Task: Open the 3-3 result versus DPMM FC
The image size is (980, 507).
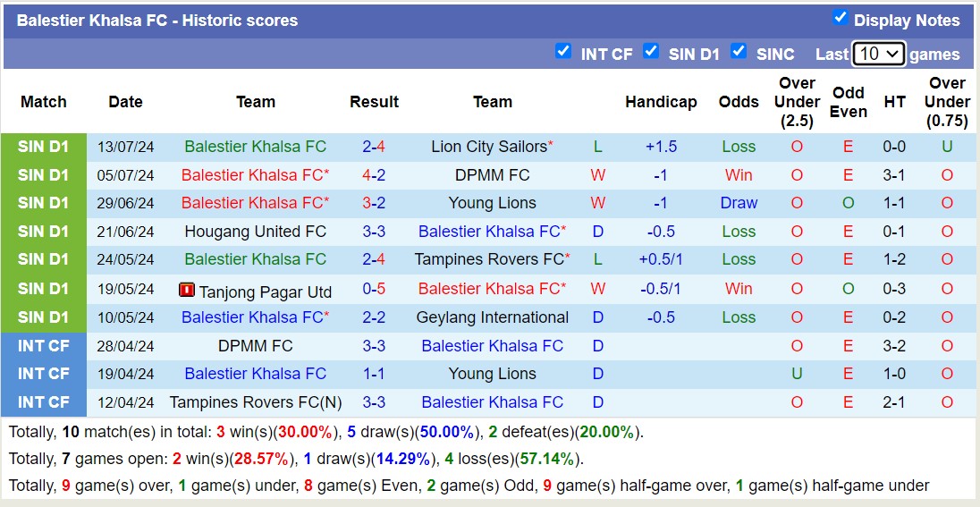Action: coord(374,346)
